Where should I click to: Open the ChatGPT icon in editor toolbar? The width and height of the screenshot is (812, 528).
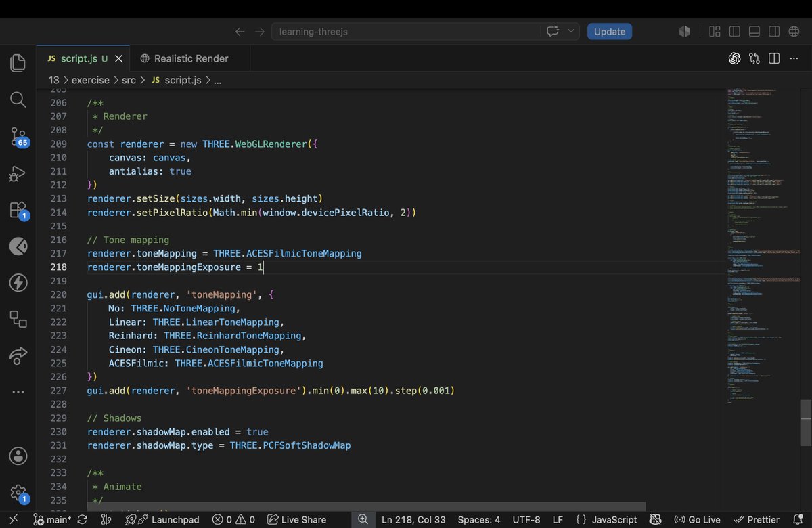pyautogui.click(x=734, y=58)
